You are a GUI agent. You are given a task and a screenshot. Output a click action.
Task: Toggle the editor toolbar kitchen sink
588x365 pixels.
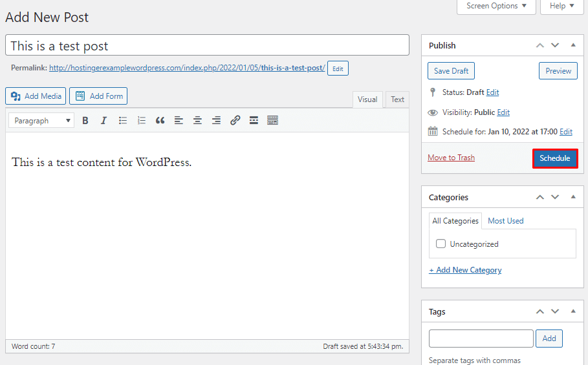pos(272,121)
